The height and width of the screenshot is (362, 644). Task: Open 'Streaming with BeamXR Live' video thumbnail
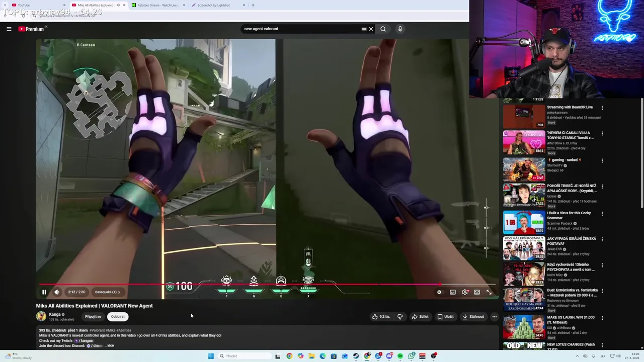click(524, 116)
